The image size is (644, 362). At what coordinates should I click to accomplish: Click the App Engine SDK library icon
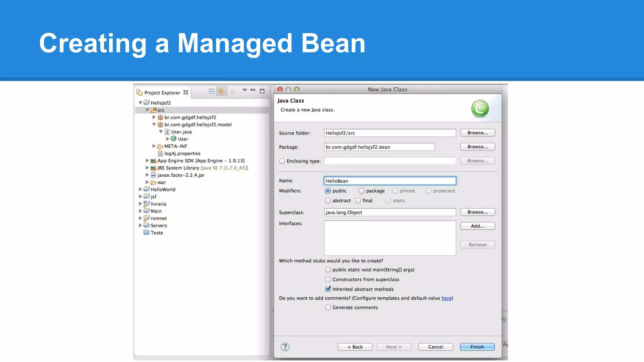click(153, 161)
